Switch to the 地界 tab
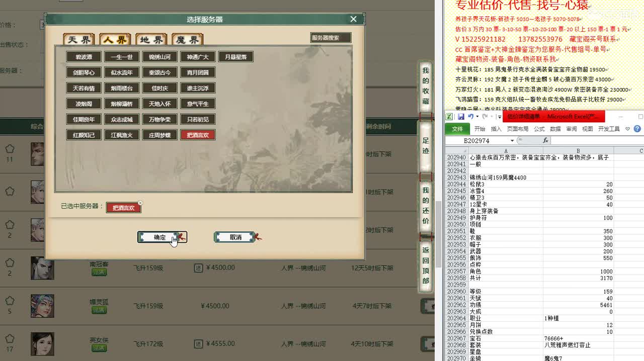Image resolution: width=644 pixels, height=361 pixels. pyautogui.click(x=152, y=40)
